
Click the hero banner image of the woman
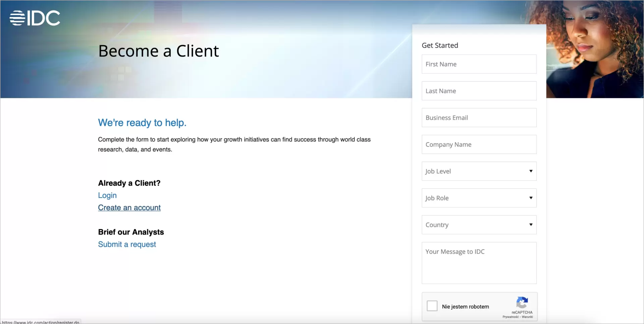595,50
